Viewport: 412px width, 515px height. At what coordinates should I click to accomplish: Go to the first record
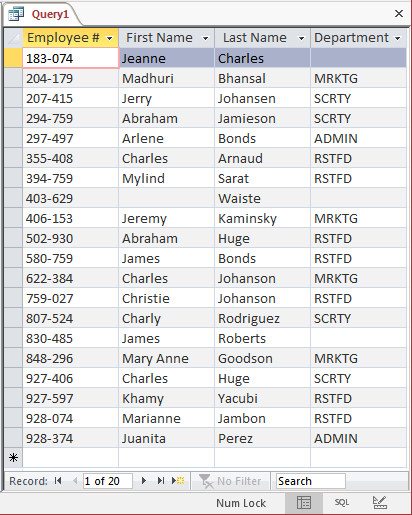(58, 481)
